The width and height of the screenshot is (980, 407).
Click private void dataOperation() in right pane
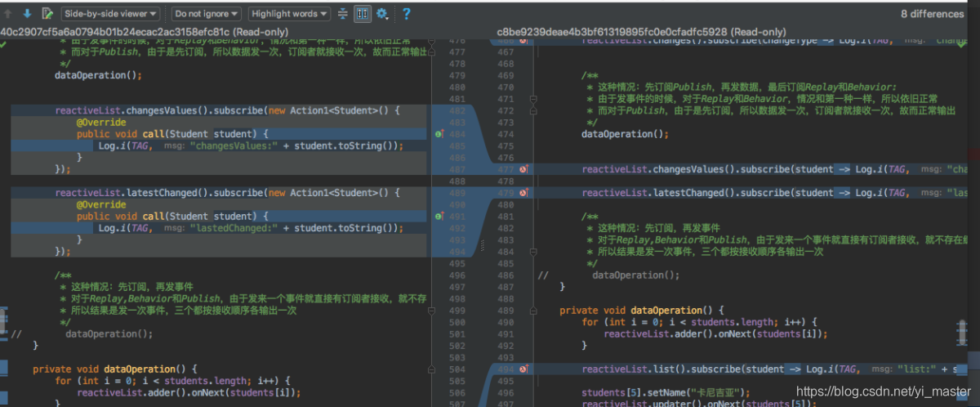(x=642, y=311)
